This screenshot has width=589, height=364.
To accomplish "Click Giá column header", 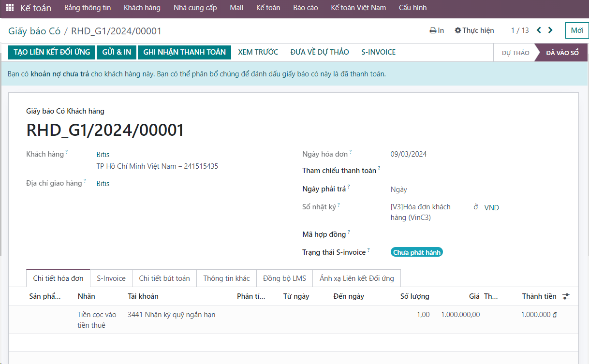I will [x=474, y=296].
